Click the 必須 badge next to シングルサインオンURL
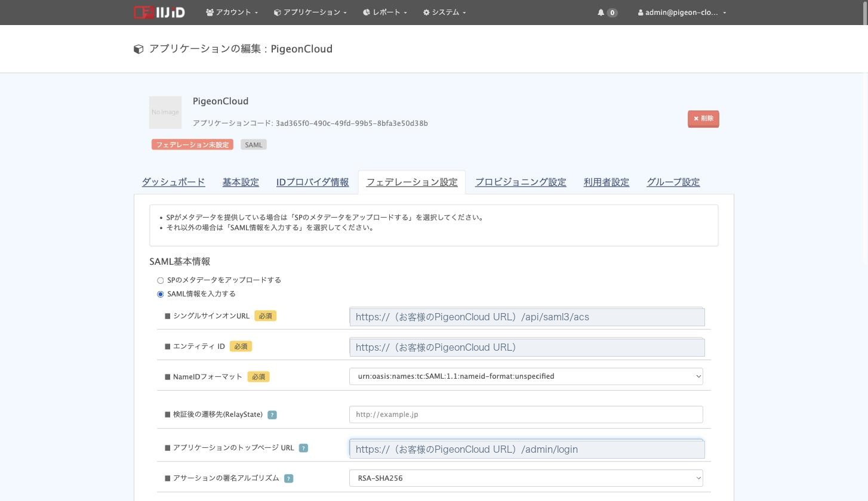The height and width of the screenshot is (501, 868). pyautogui.click(x=266, y=316)
